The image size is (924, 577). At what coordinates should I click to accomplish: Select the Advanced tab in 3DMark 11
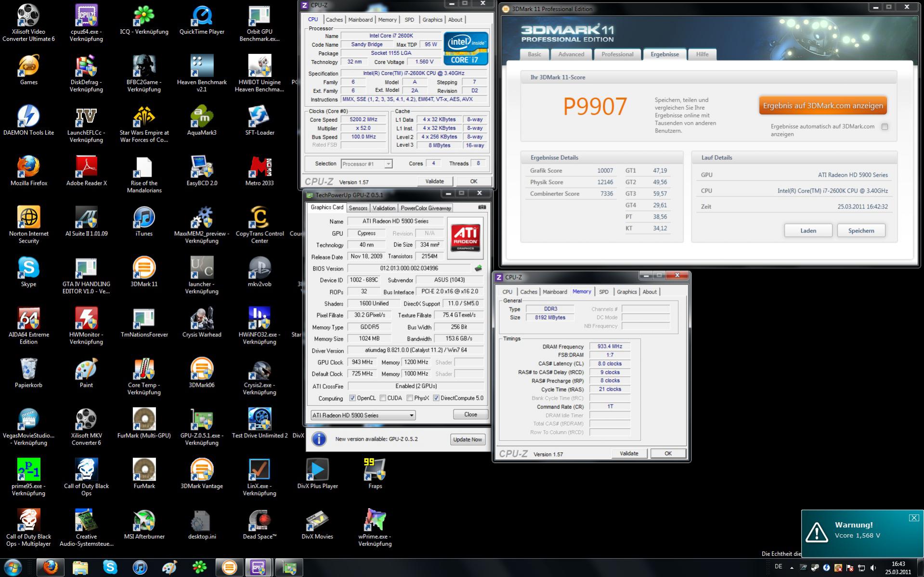click(571, 54)
